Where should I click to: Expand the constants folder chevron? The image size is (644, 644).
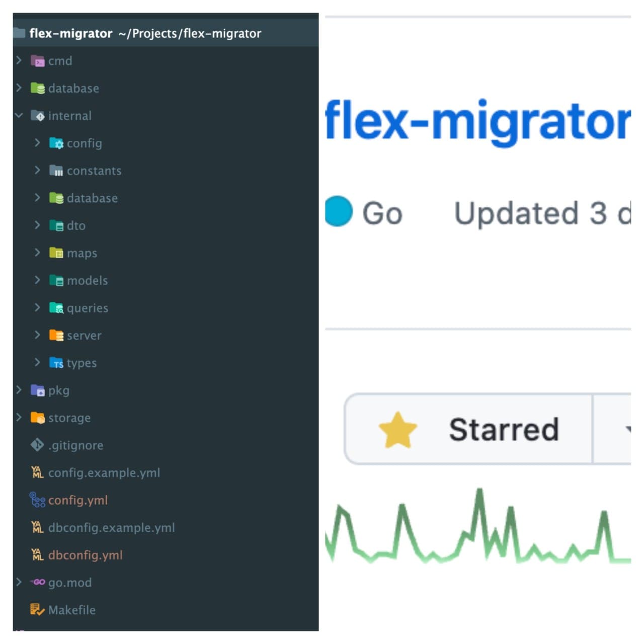tap(37, 171)
